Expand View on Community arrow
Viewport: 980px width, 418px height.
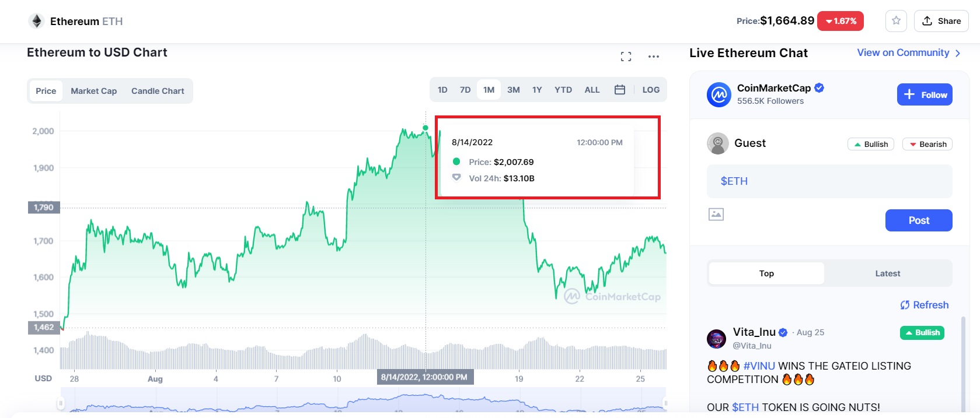click(x=958, y=53)
